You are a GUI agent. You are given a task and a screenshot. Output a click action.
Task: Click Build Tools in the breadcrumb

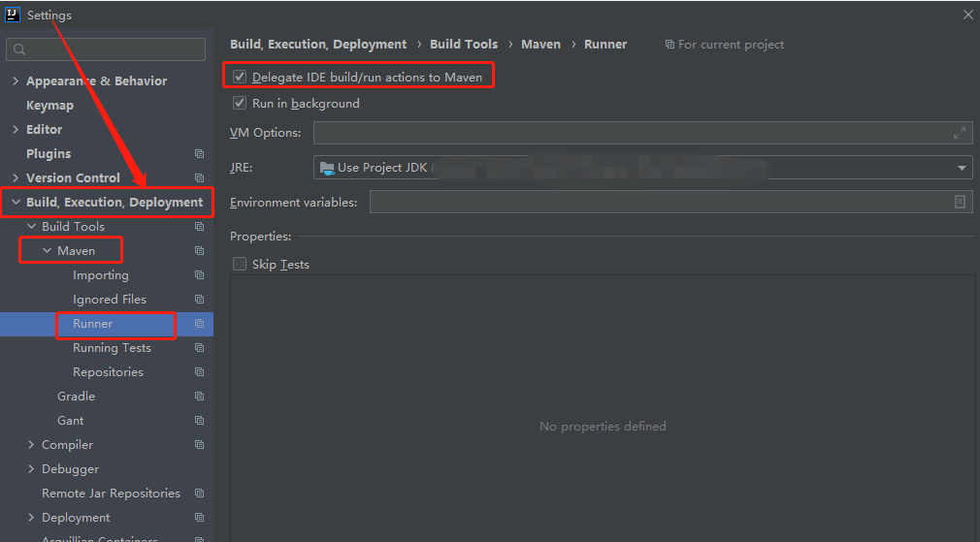click(x=464, y=45)
